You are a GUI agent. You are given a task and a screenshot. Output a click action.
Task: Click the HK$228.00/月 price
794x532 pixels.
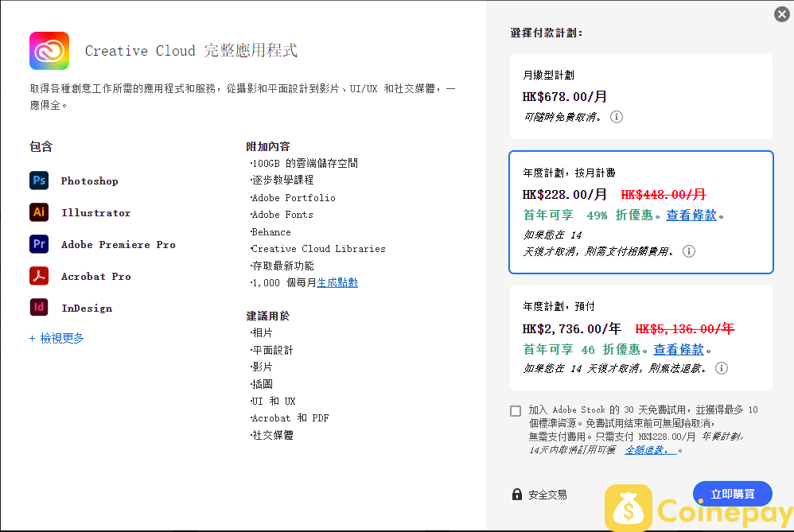[565, 194]
